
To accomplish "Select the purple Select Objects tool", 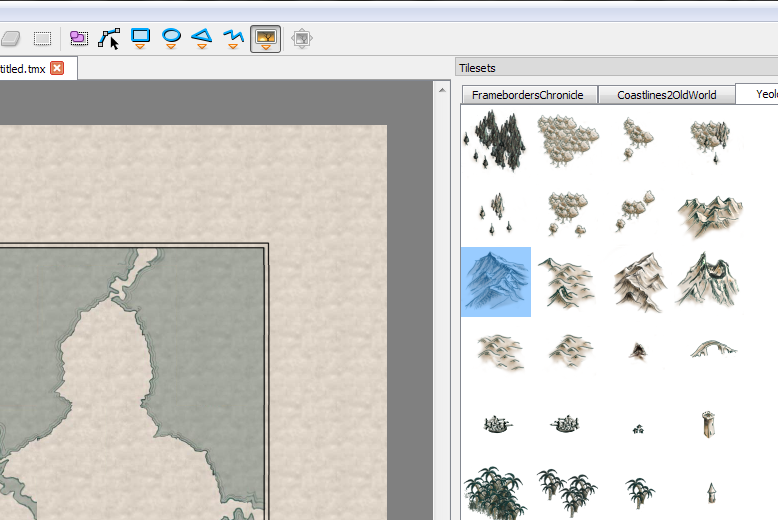I will coord(79,39).
